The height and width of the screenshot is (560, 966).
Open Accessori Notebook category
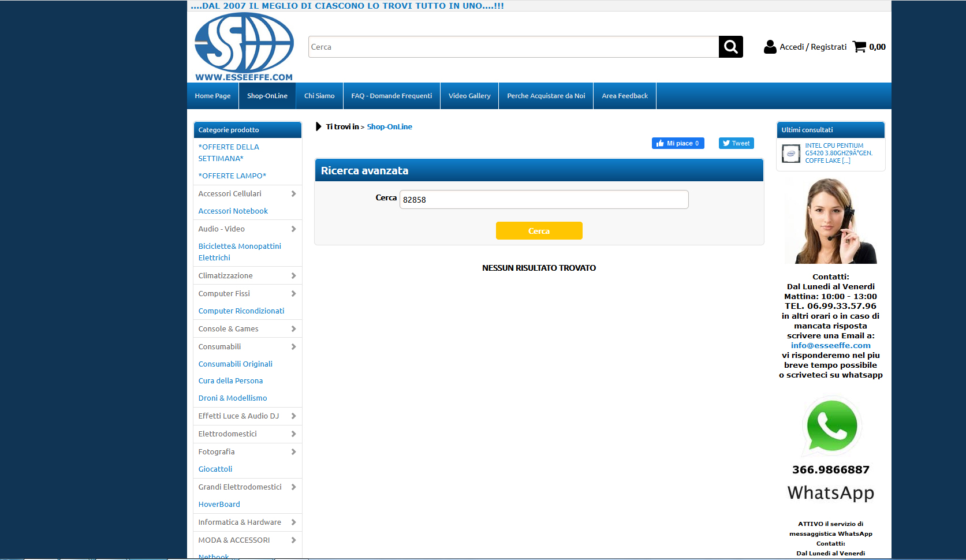[x=233, y=211]
